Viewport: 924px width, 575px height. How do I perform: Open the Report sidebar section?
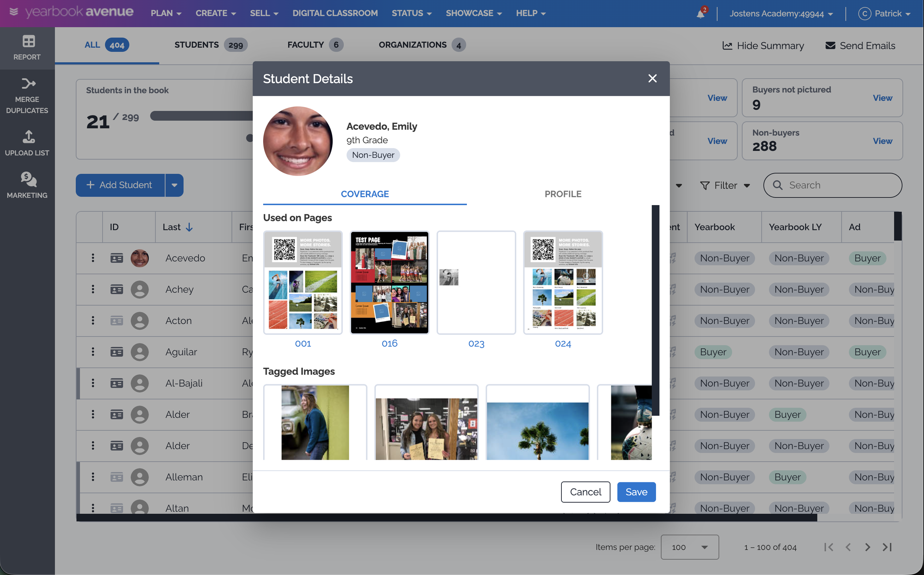click(x=27, y=48)
